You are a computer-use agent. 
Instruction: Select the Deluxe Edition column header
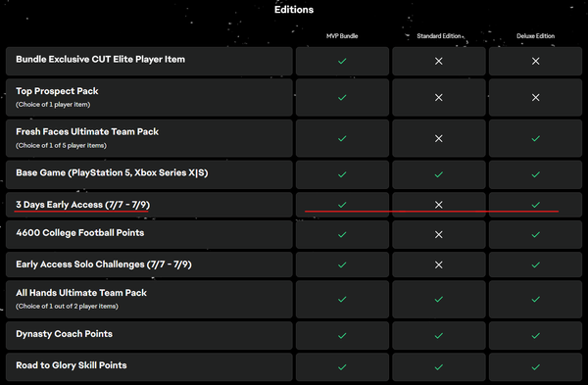click(x=535, y=36)
